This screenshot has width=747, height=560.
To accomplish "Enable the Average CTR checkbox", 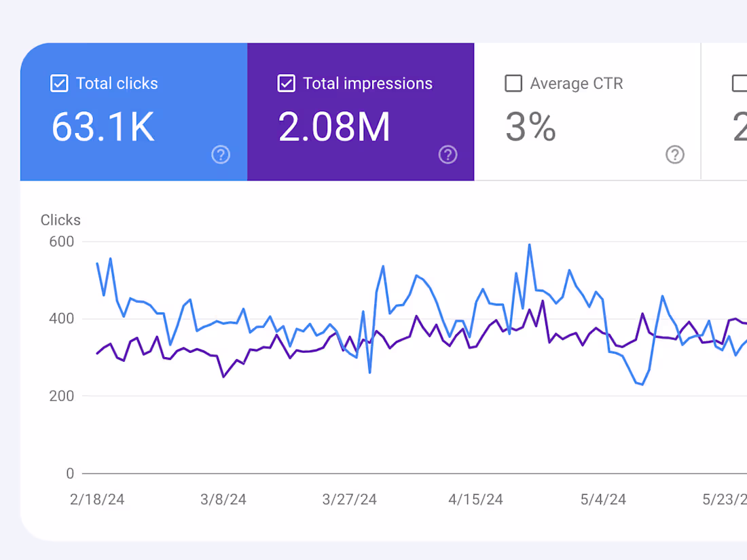I will tap(513, 83).
